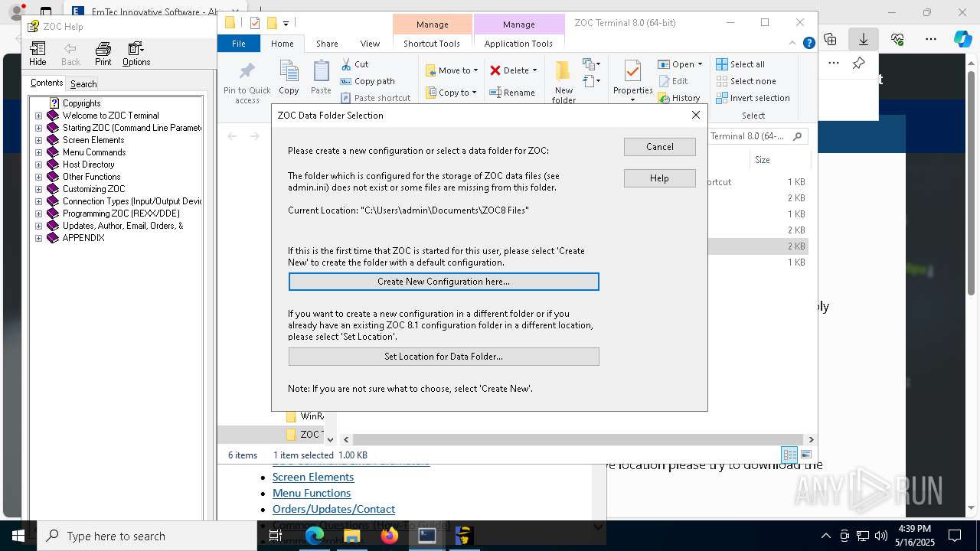Click the horizontal scrollbar in Explorer
Screen dimensions: 980x551
(577, 439)
